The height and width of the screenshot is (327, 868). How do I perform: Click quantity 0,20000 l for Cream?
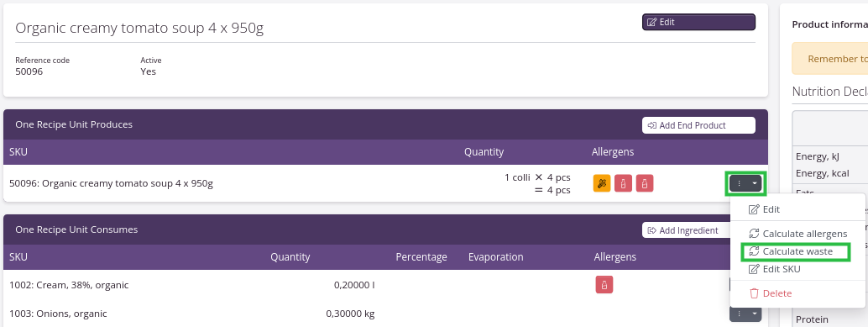tap(354, 285)
